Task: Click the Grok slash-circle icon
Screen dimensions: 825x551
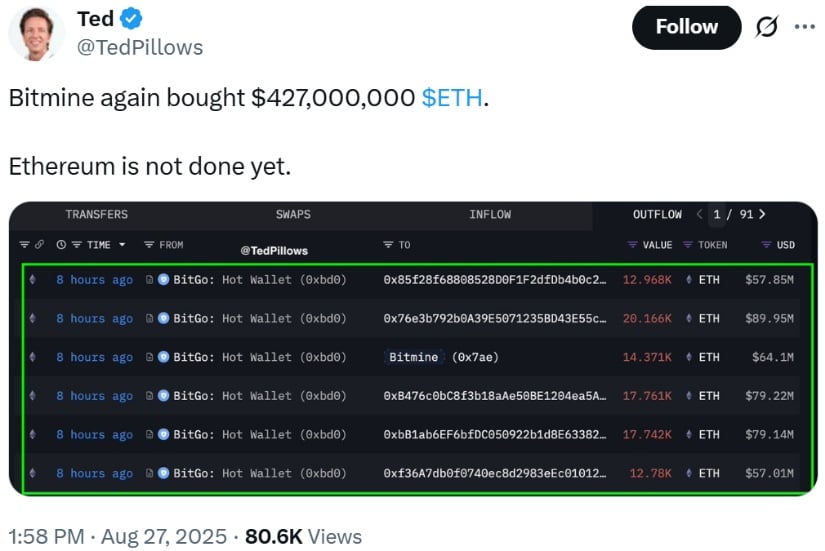Action: [766, 27]
